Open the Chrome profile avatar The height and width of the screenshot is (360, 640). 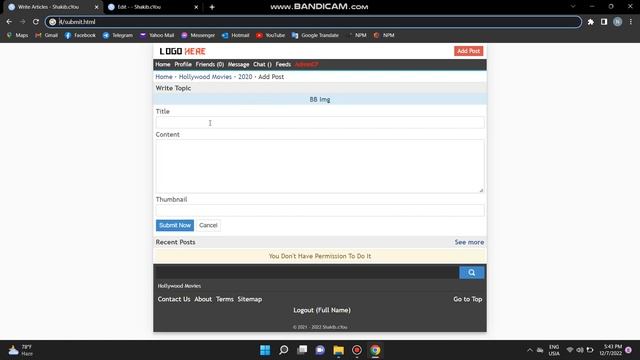pyautogui.click(x=618, y=22)
